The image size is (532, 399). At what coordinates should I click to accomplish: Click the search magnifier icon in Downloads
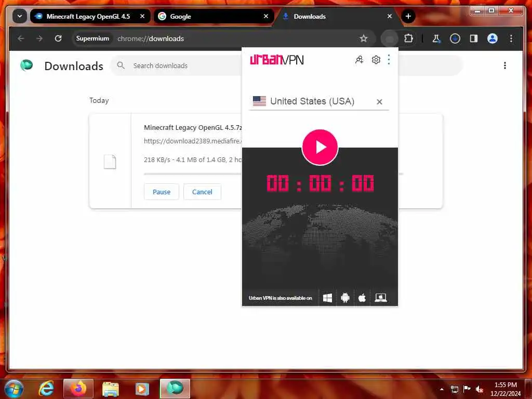[x=121, y=65]
